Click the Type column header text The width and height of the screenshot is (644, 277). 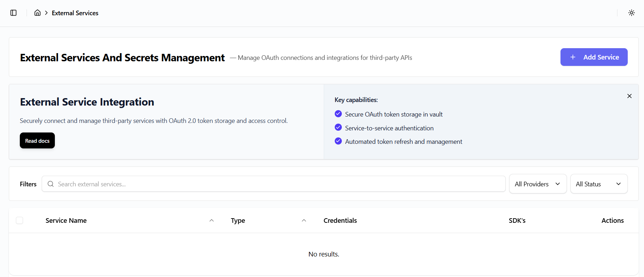(238, 220)
